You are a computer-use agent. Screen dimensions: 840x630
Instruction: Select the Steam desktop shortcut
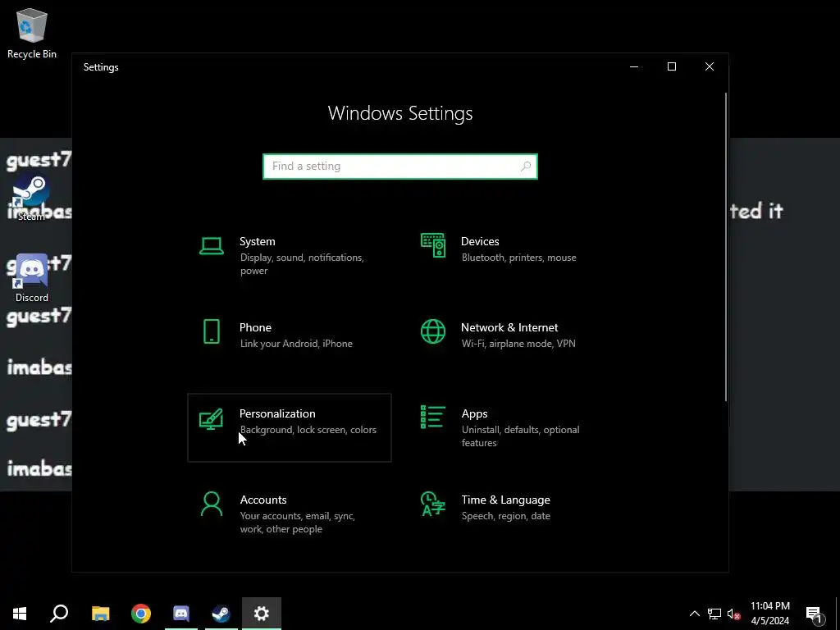click(31, 199)
